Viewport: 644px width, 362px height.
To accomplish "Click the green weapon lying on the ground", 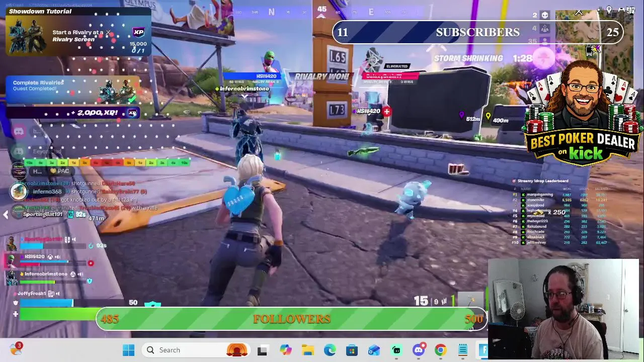I will (x=363, y=150).
